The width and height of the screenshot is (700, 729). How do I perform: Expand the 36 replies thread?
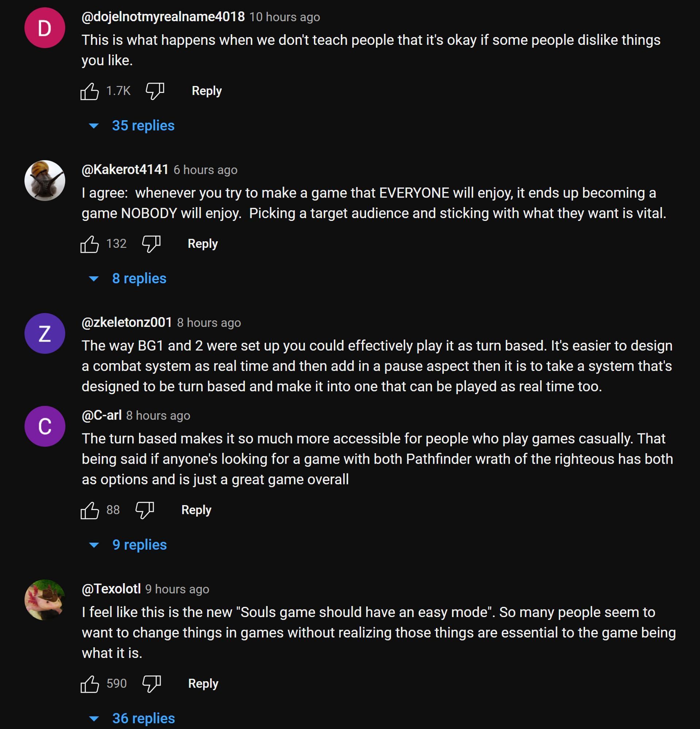(x=143, y=718)
